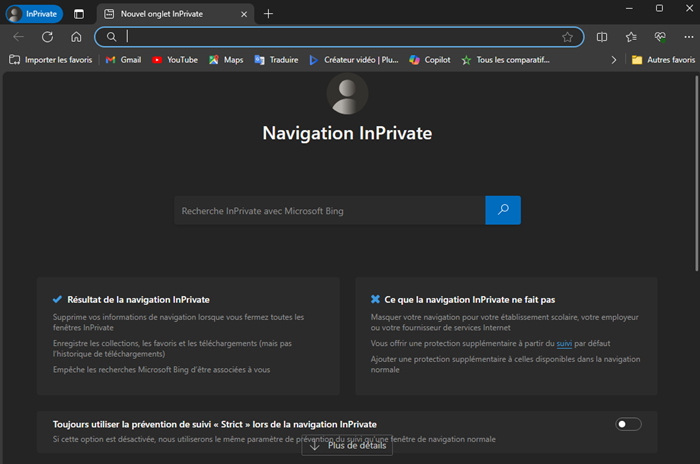This screenshot has height=464, width=700.
Task: Click the blue Bing search button
Action: (503, 210)
